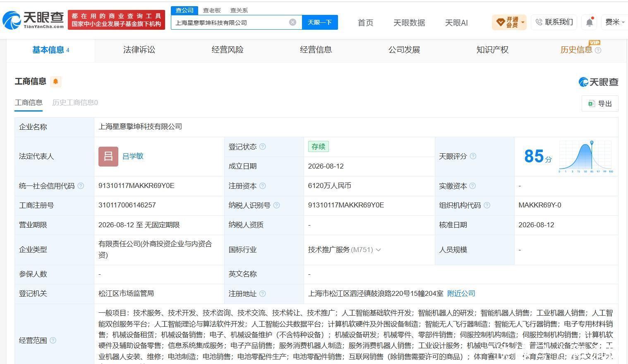The image size is (628, 364).
Task: Select the 成立日期 value 2026-08-12
Action: pos(326,166)
